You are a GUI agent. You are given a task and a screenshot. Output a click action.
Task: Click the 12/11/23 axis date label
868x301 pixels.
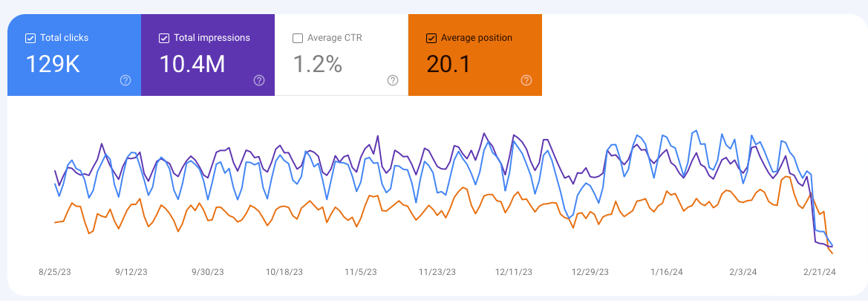click(x=512, y=272)
